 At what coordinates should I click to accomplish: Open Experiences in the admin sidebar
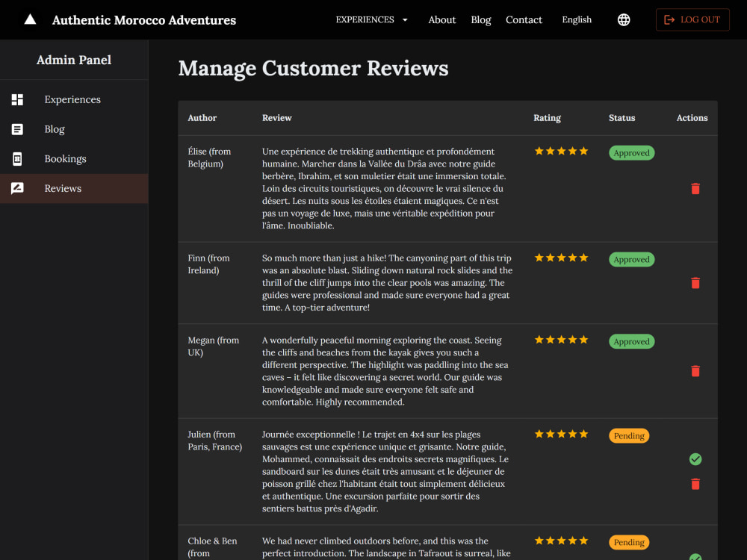pyautogui.click(x=74, y=99)
